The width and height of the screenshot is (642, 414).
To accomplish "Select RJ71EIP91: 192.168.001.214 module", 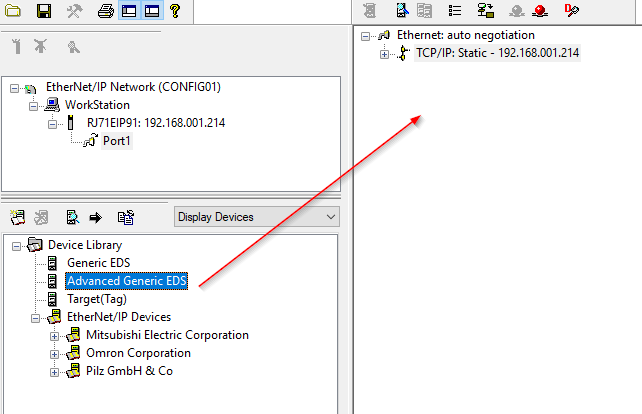I will point(156,123).
